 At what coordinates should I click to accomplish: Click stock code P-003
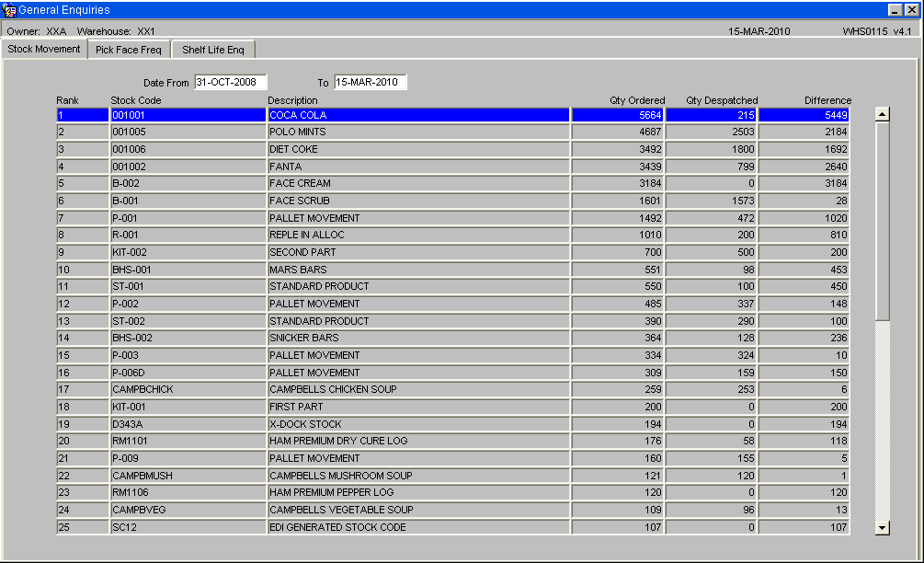[x=188, y=355]
